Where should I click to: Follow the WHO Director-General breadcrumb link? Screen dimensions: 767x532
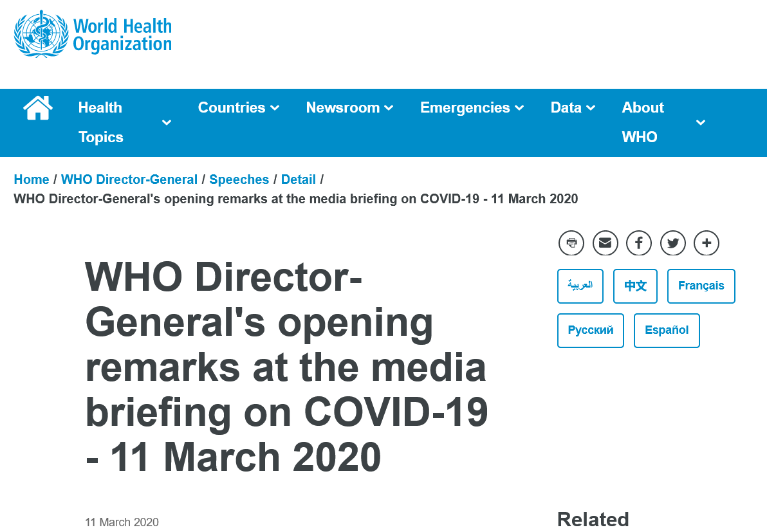tap(129, 179)
